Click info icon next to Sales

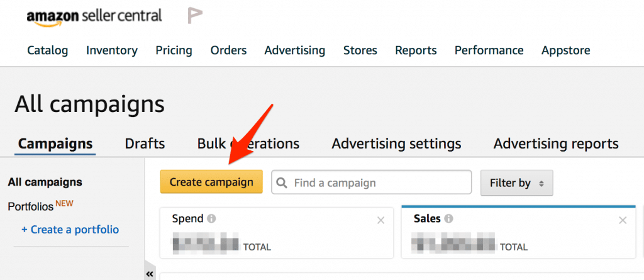[448, 219]
